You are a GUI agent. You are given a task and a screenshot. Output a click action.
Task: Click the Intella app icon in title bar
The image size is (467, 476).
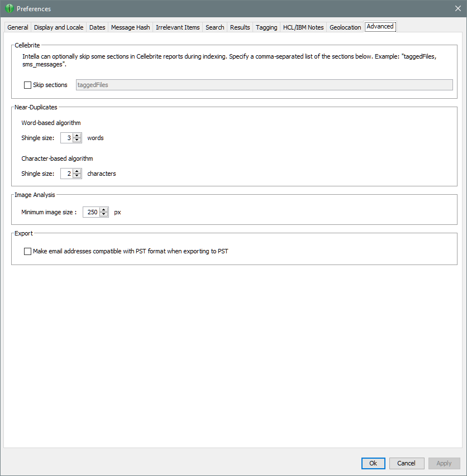coord(9,9)
